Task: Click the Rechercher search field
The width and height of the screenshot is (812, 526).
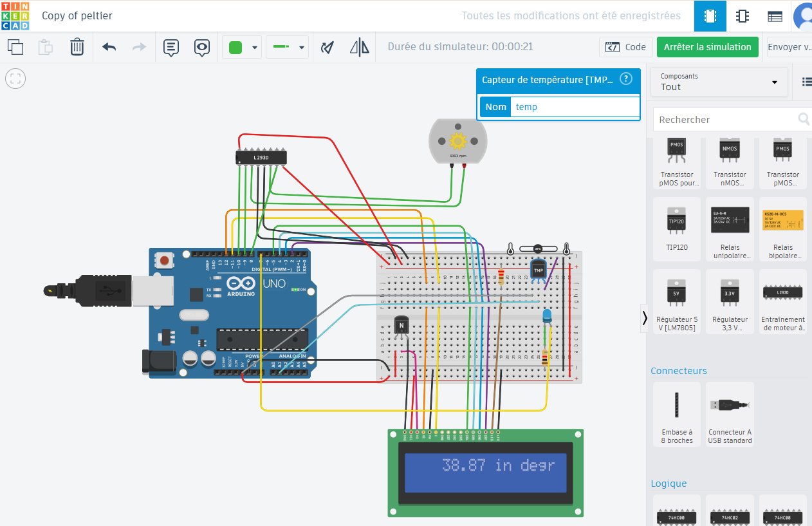Action: point(724,120)
